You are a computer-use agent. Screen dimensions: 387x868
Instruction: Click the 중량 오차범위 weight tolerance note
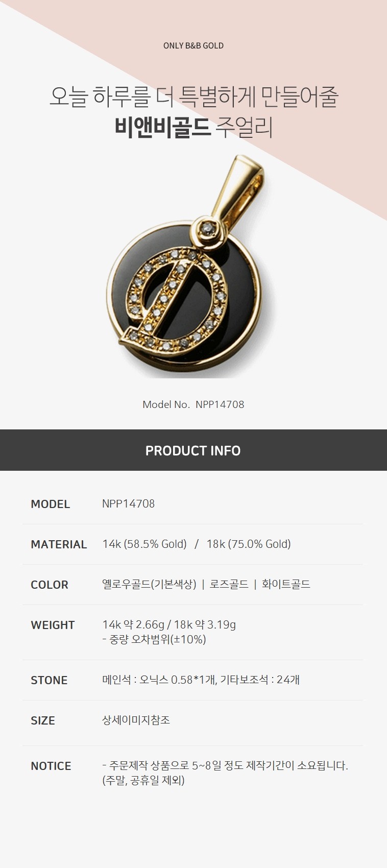coord(154,639)
